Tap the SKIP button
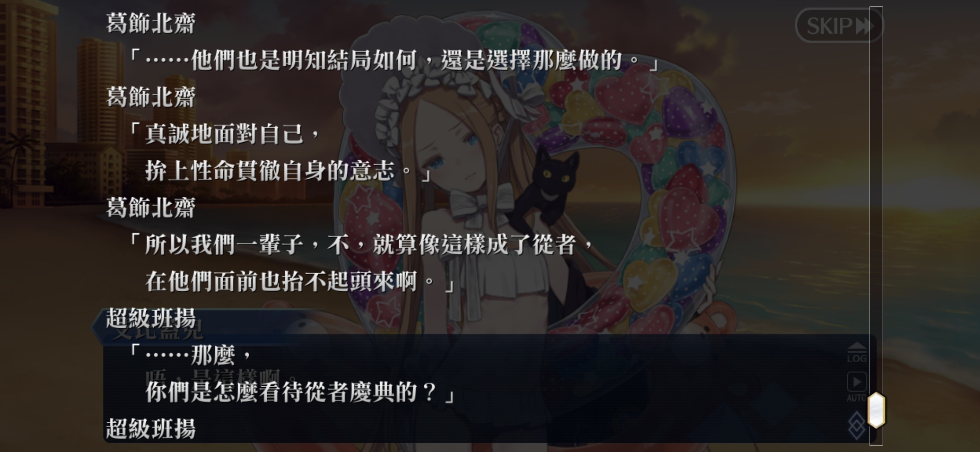This screenshot has height=452, width=980. pyautogui.click(x=838, y=26)
